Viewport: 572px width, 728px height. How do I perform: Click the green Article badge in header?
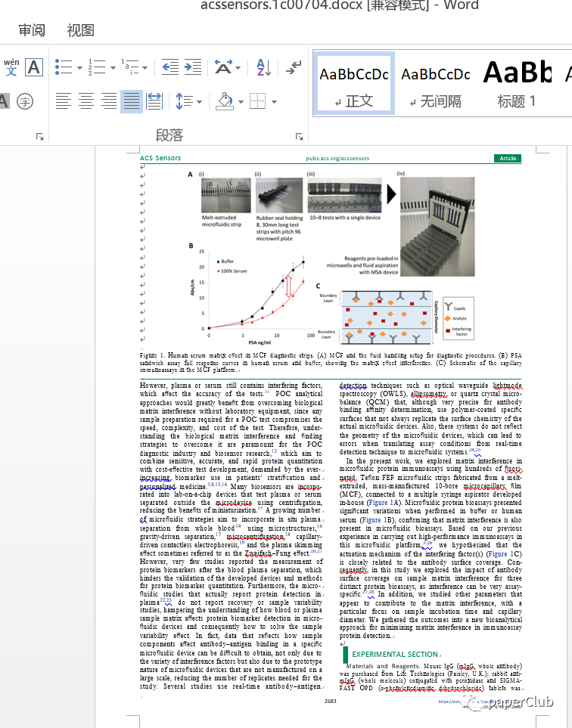tap(508, 158)
